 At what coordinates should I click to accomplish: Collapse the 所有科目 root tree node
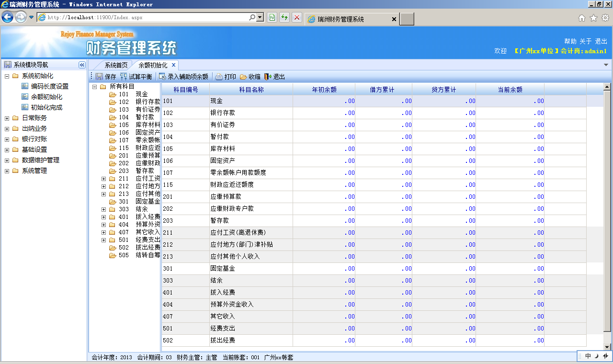94,87
